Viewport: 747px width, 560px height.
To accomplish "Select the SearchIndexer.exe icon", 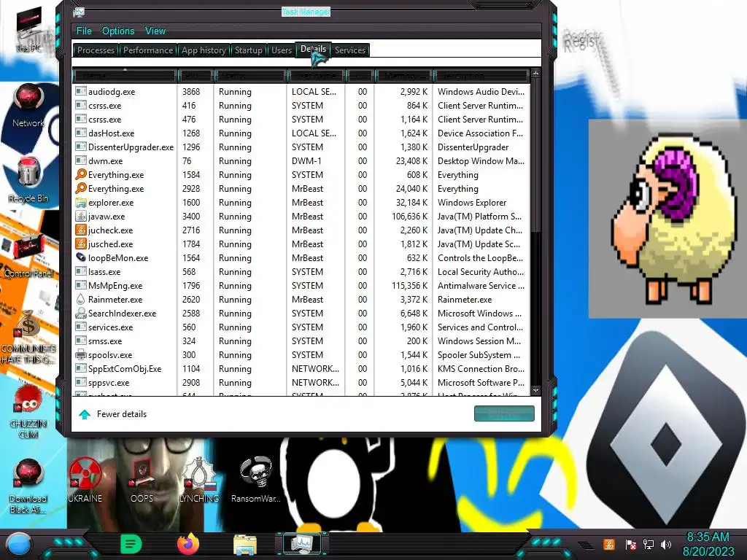I will pos(81,313).
